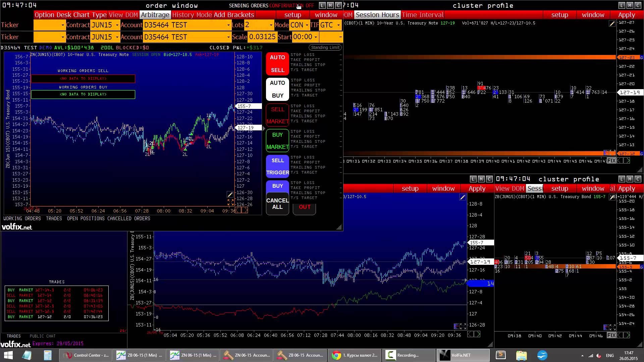Screen dimensions: 644x362
Task: Click the L button of top cluster profile
Action: [x=622, y=5]
